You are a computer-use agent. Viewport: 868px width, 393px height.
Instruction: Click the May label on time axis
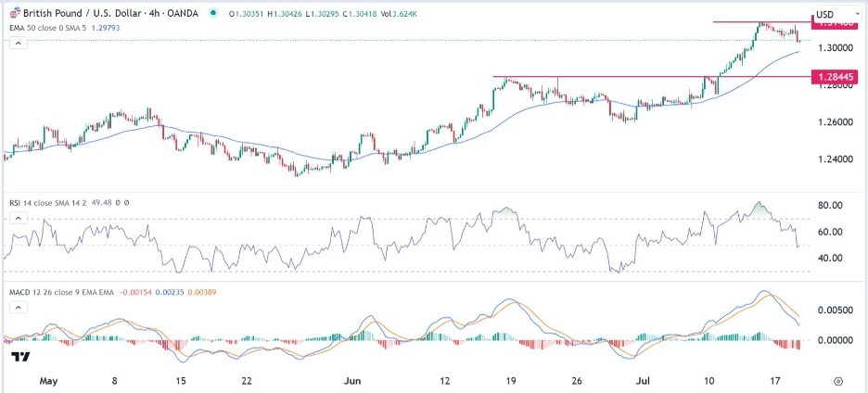pyautogui.click(x=47, y=381)
